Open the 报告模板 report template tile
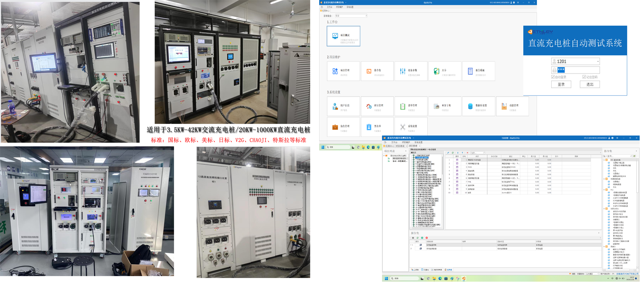The width and height of the screenshot is (644, 287). click(x=478, y=71)
